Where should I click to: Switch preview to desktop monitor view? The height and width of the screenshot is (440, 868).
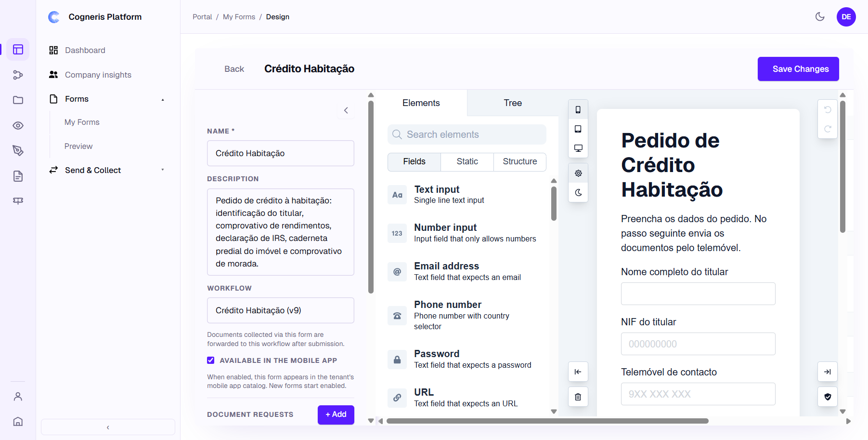578,148
